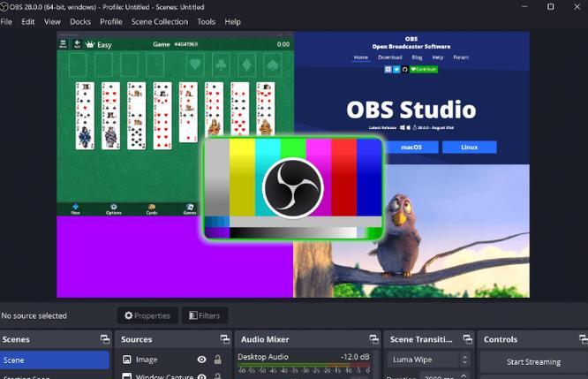Click the "OBS Studio" heading

(x=411, y=110)
